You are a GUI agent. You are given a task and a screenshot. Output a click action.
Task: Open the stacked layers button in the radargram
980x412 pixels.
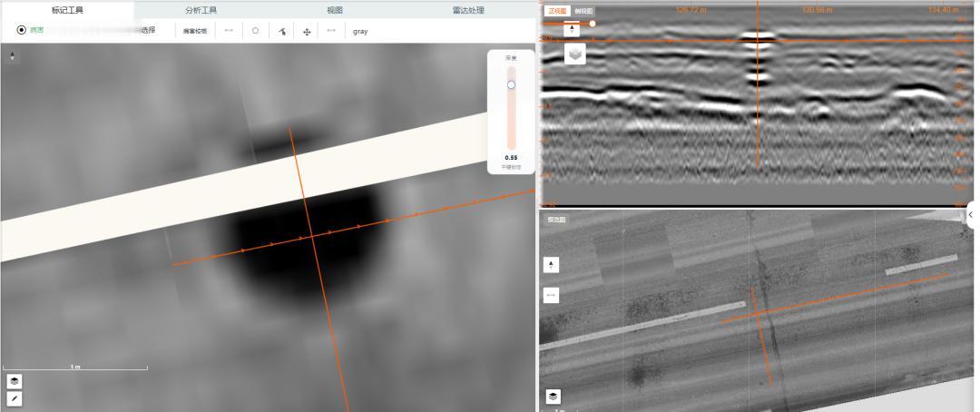click(x=575, y=54)
